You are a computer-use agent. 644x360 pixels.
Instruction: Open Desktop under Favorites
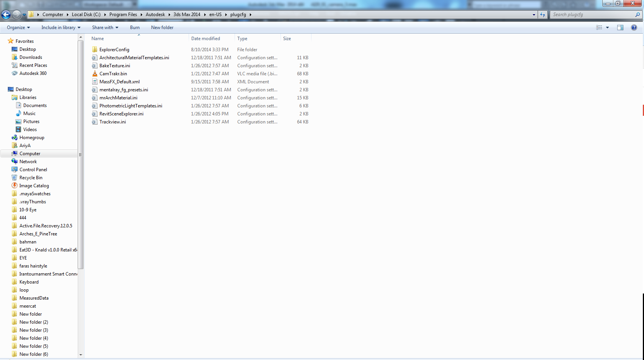tap(28, 49)
